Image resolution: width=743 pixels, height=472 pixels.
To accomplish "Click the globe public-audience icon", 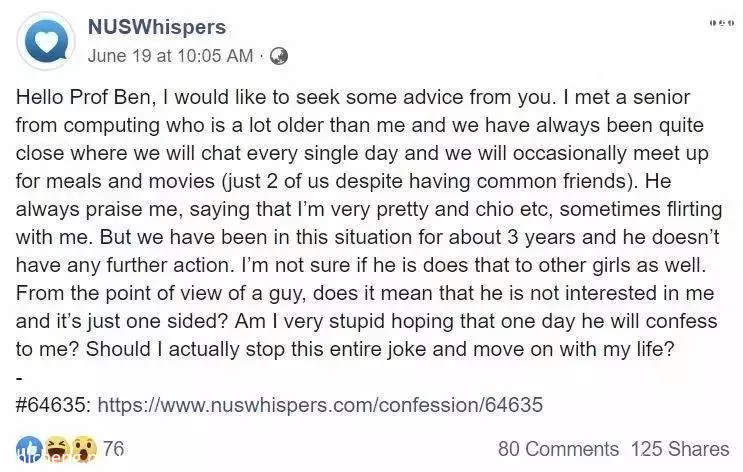I will (279, 56).
